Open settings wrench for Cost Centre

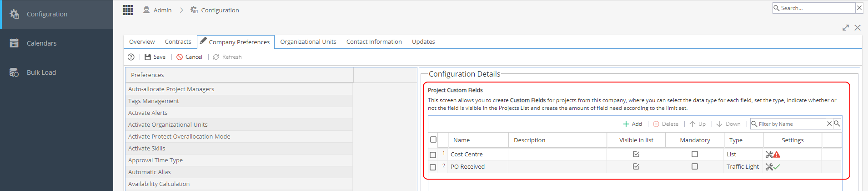pos(769,155)
